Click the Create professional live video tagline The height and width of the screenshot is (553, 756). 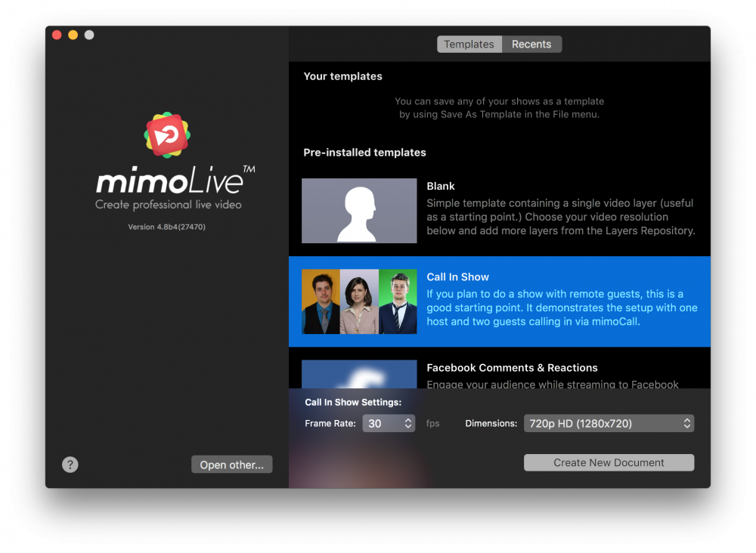click(x=169, y=205)
